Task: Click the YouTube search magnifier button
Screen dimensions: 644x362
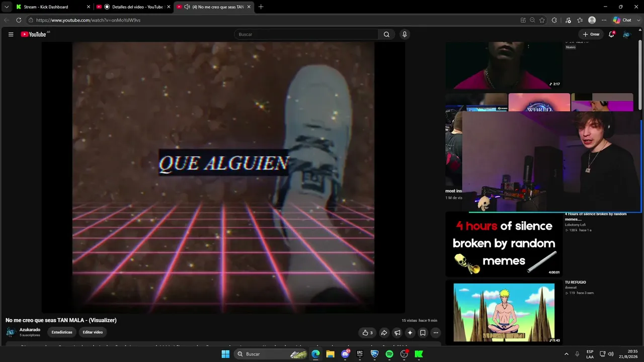Action: [x=386, y=34]
